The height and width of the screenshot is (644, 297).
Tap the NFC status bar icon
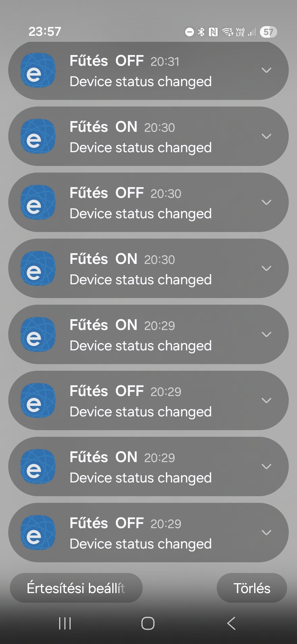pos(213,32)
